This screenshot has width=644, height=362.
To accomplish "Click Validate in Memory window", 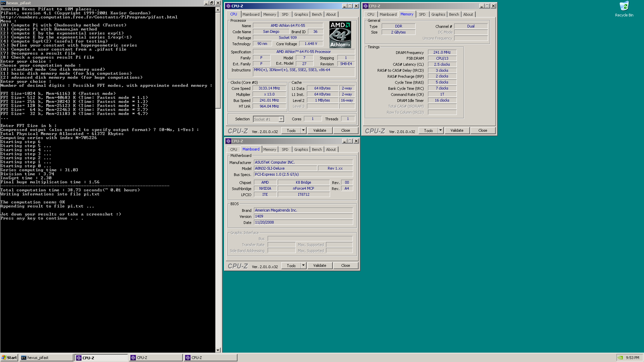I will 457,130.
